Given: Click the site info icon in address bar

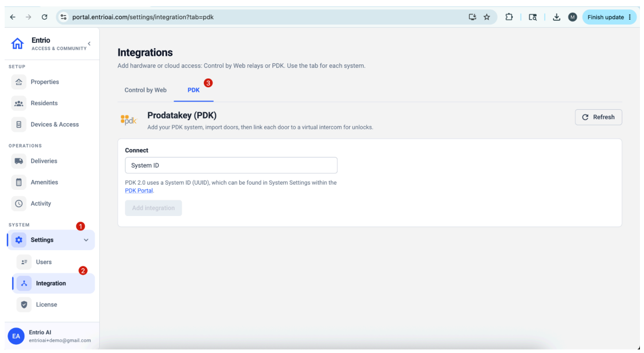Looking at the screenshot, I should click(63, 17).
